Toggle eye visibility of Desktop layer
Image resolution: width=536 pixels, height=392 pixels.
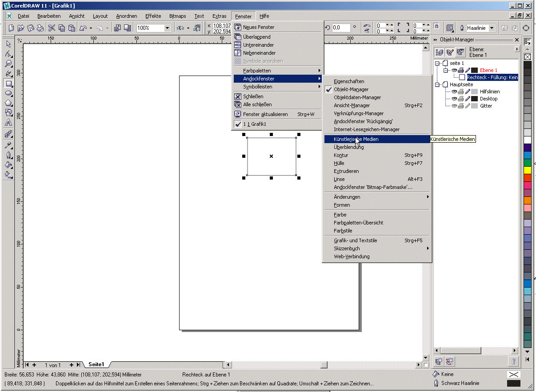tap(455, 99)
